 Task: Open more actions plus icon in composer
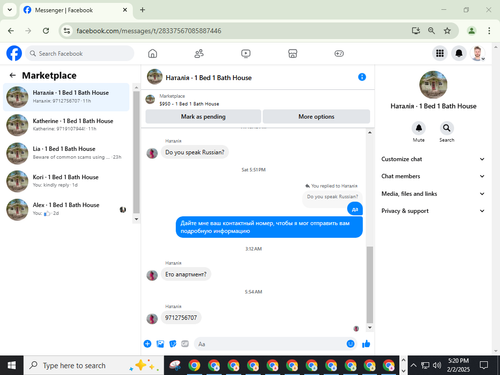pyautogui.click(x=147, y=344)
